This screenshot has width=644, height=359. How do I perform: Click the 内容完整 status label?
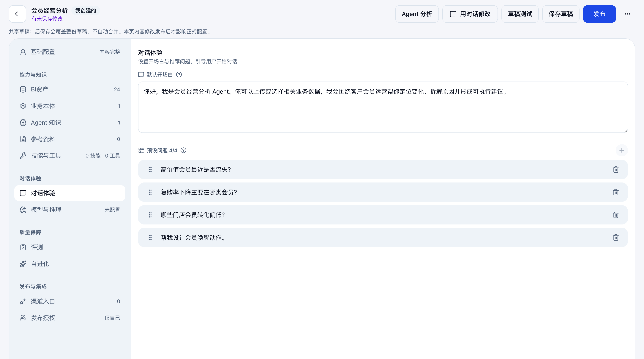(x=110, y=52)
